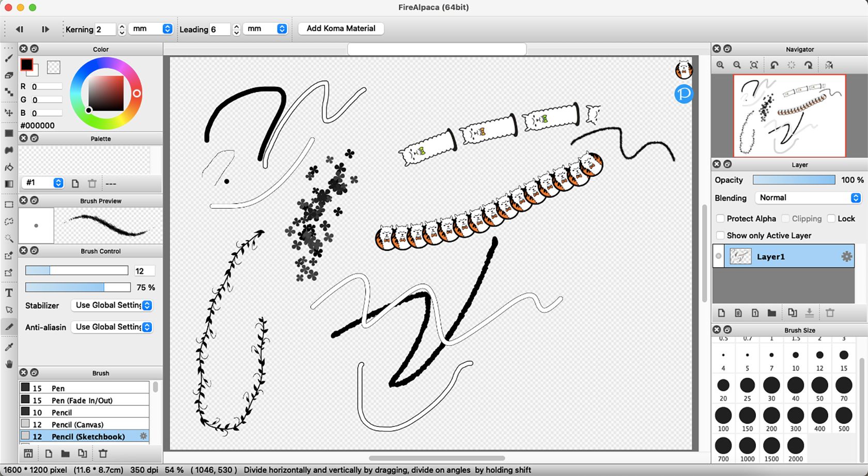Select the Text tool
Screen dimensions: 868x476
[9, 293]
